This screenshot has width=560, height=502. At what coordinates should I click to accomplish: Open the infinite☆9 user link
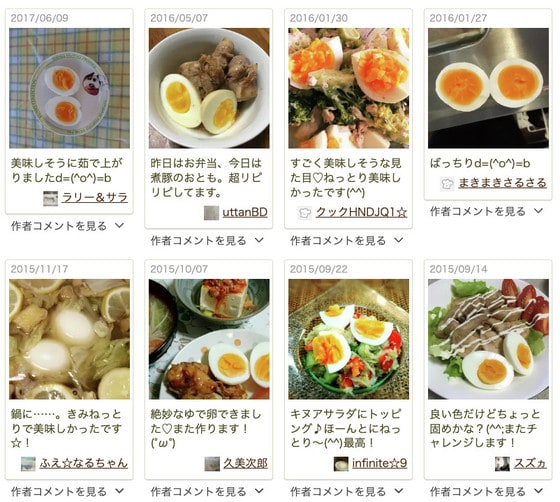point(380,463)
